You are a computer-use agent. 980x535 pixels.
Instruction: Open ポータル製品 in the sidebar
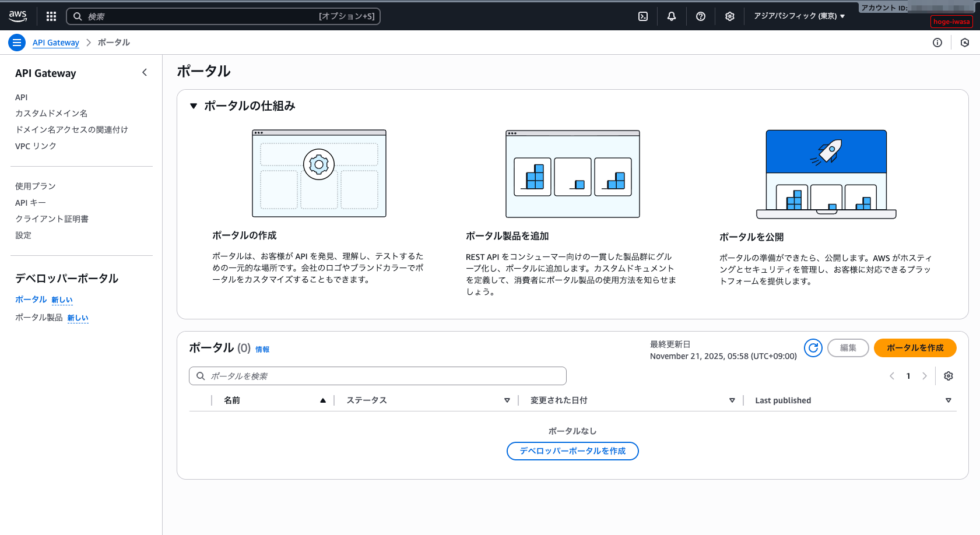pyautogui.click(x=39, y=318)
